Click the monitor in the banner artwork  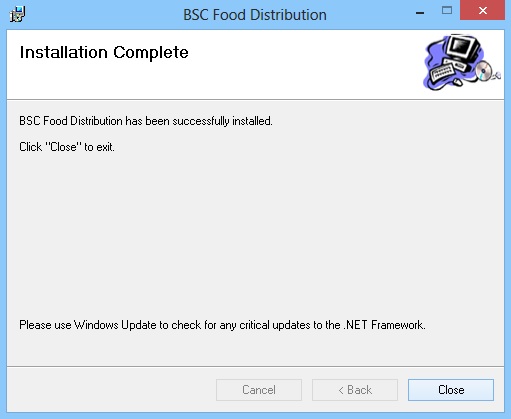pyautogui.click(x=464, y=48)
